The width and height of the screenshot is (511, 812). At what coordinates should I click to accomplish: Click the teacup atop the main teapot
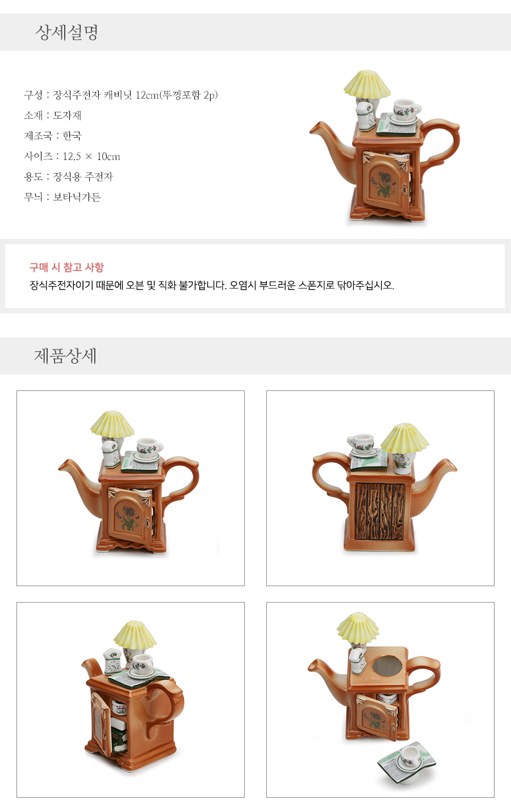click(x=406, y=109)
